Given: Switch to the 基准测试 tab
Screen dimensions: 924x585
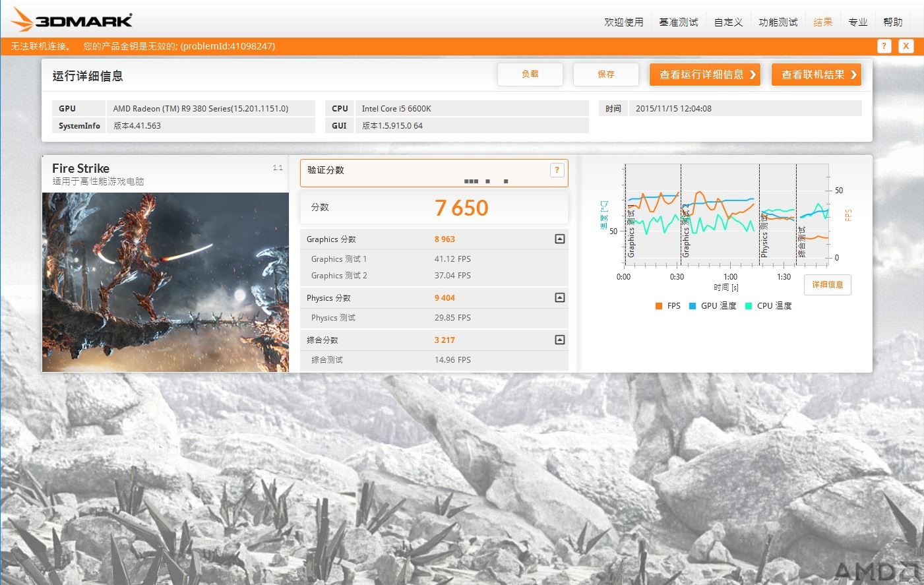Looking at the screenshot, I should 678,22.
